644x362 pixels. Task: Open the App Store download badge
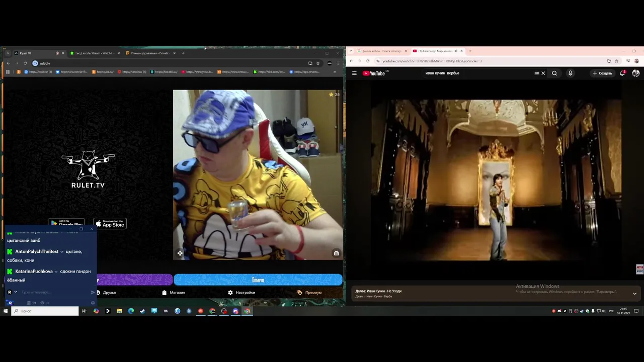pyautogui.click(x=110, y=224)
